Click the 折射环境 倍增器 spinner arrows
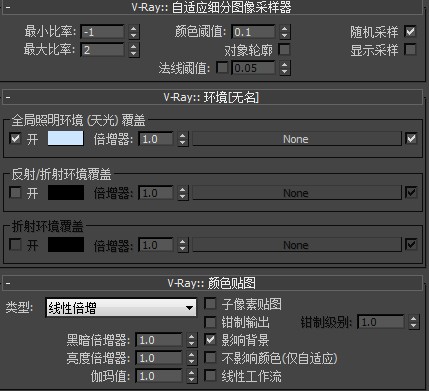Screen dimensions: 429x391 [183, 245]
